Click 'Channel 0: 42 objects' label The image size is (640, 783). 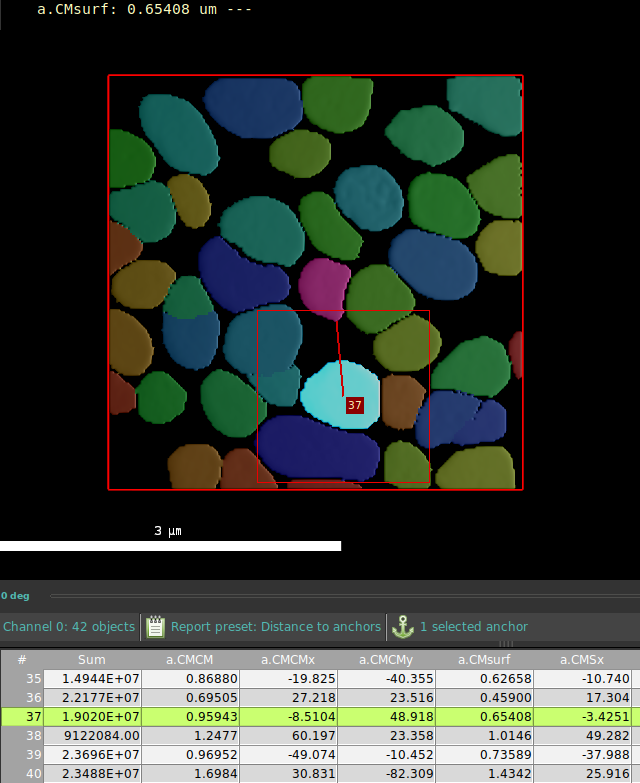tap(69, 627)
